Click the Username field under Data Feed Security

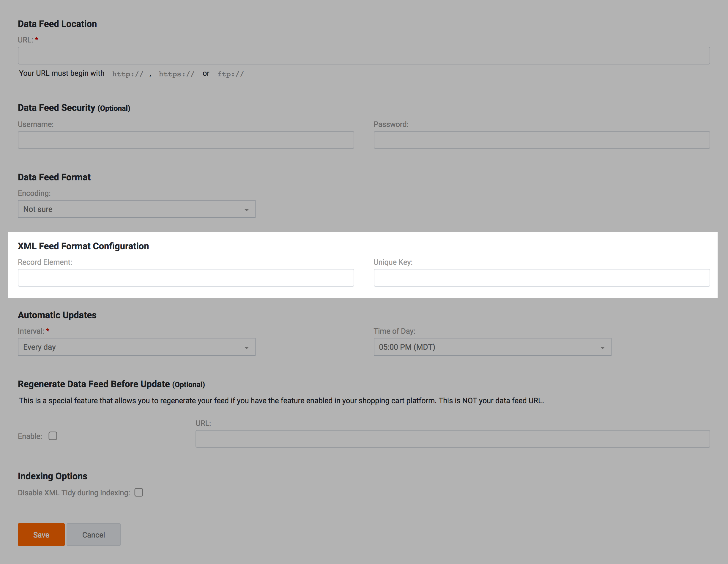[x=186, y=140]
